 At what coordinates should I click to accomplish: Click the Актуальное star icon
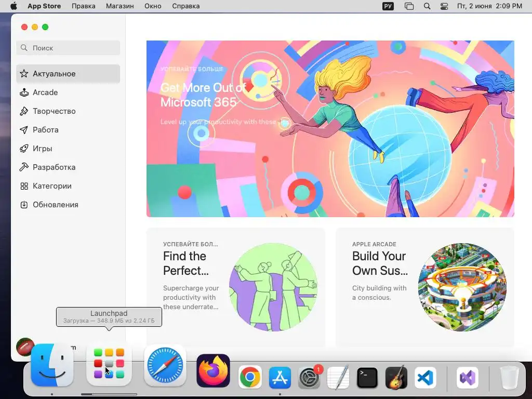(24, 74)
